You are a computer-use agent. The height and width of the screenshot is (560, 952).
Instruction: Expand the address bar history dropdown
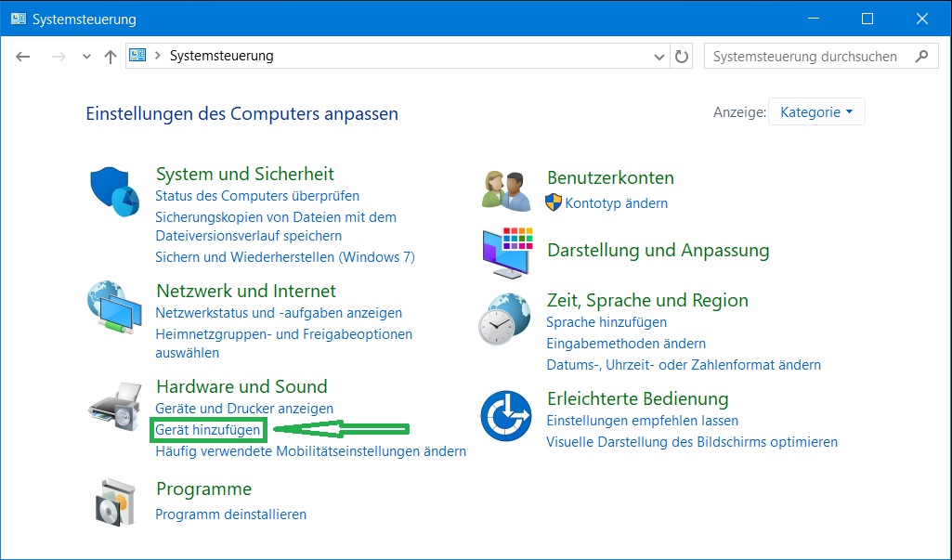(x=659, y=57)
